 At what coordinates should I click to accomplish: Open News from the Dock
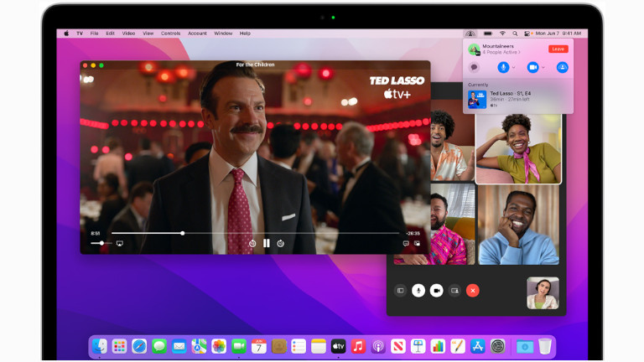(398, 346)
